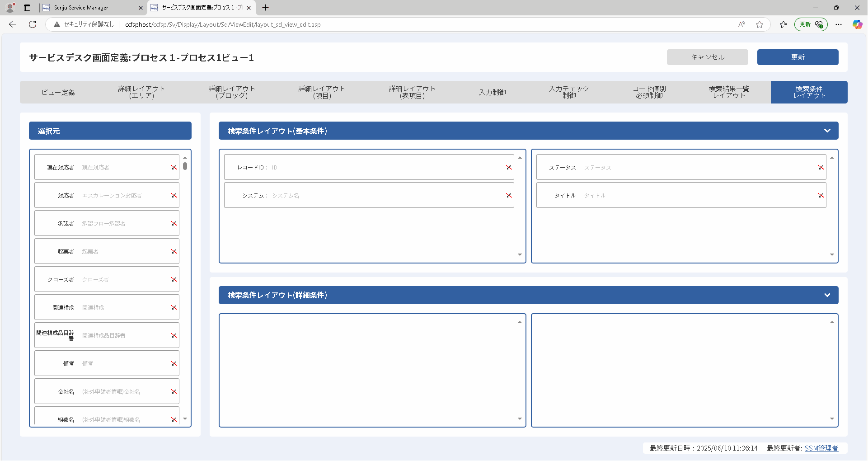The height and width of the screenshot is (461, 868).
Task: Switch to the Senju Service Manager browser tab
Action: point(81,8)
